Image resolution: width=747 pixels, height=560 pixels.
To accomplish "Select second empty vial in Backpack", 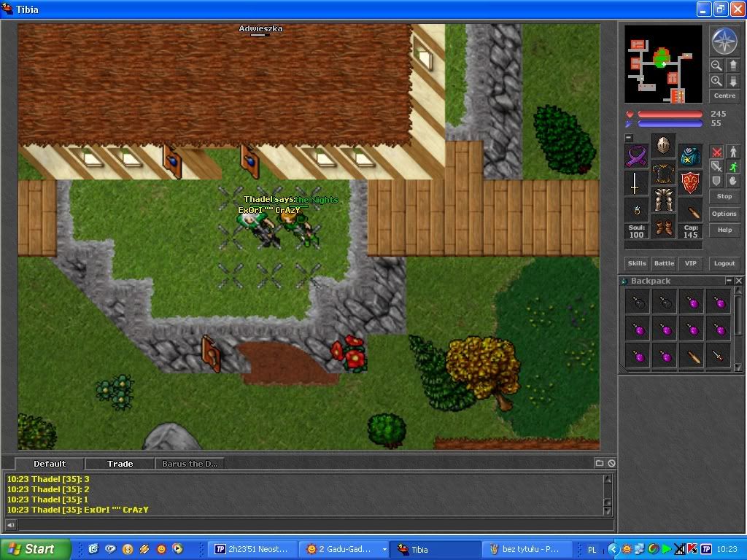I will coord(665,303).
